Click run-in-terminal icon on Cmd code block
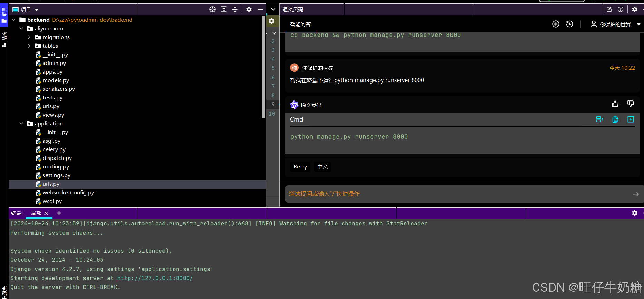The height and width of the screenshot is (299, 644). 600,119
